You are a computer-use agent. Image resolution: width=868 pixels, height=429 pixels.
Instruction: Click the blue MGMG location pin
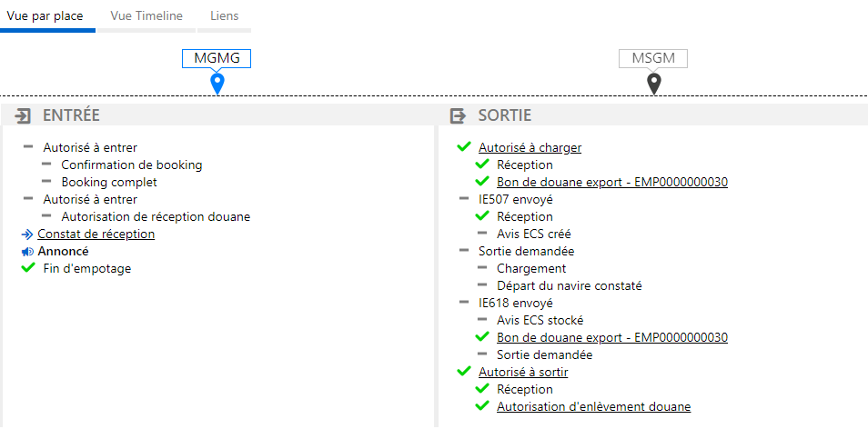[x=217, y=83]
